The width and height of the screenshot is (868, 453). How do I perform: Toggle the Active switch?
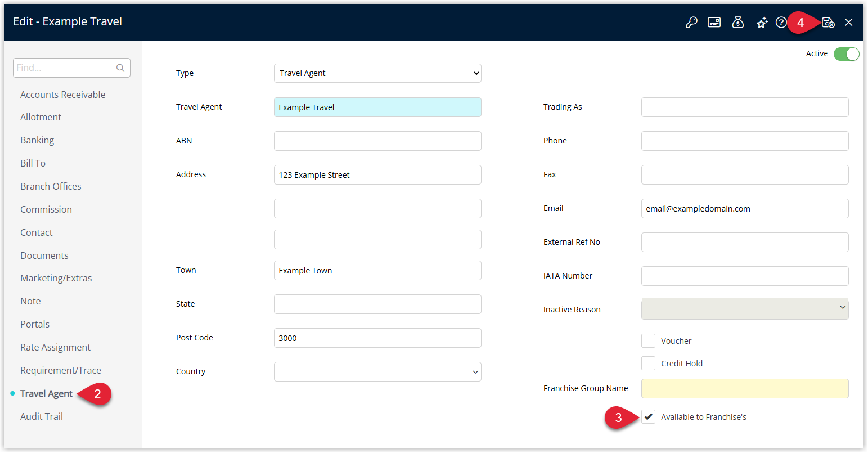[847, 54]
